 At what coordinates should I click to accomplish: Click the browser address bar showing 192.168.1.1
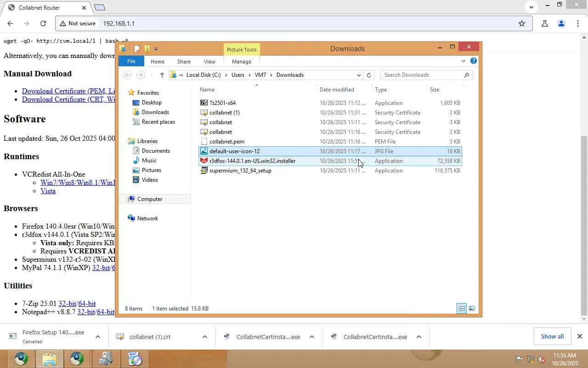(x=294, y=23)
